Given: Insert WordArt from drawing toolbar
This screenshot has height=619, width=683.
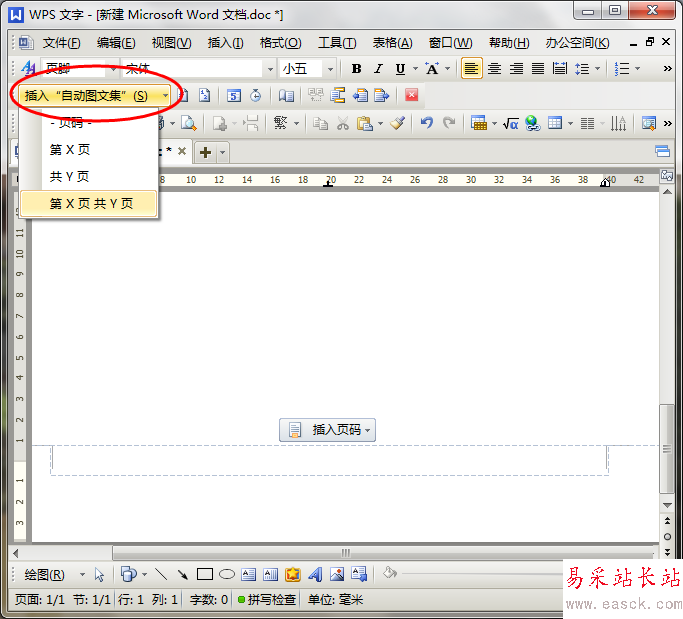Looking at the screenshot, I should click(315, 575).
